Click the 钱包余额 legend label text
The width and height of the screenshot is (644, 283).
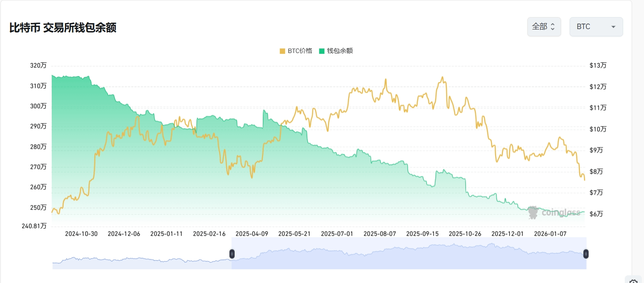click(x=340, y=51)
